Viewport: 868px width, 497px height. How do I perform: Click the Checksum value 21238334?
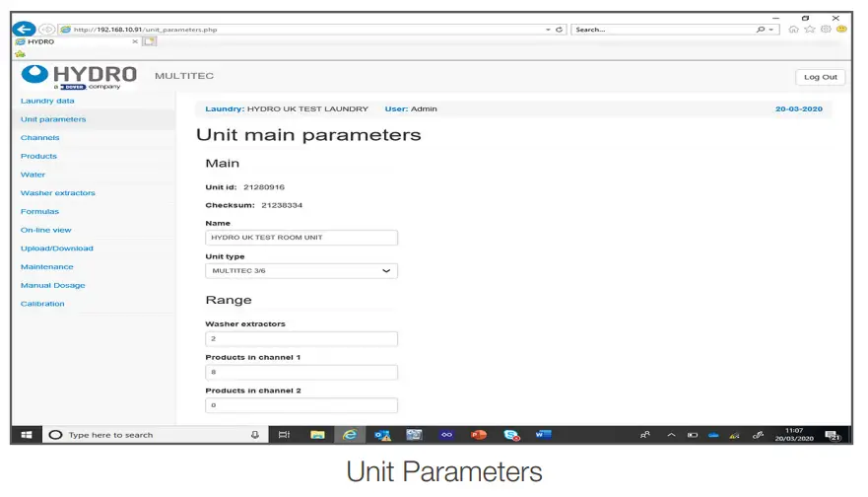pyautogui.click(x=282, y=205)
